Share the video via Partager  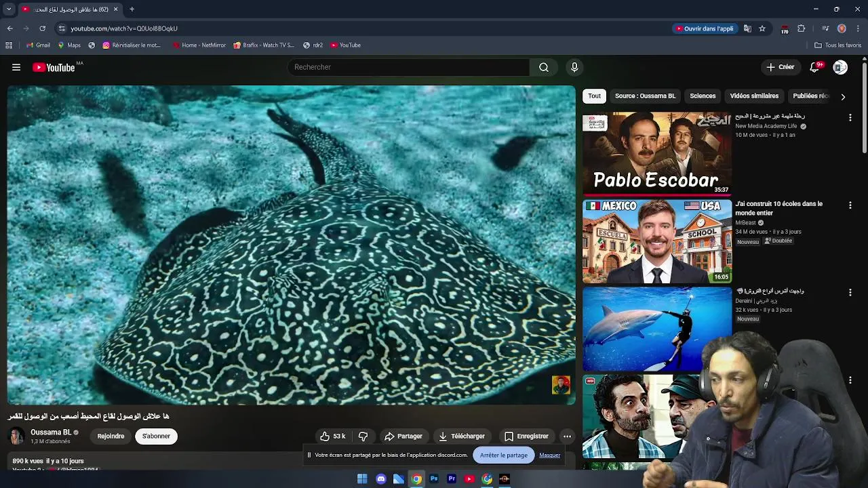point(403,436)
